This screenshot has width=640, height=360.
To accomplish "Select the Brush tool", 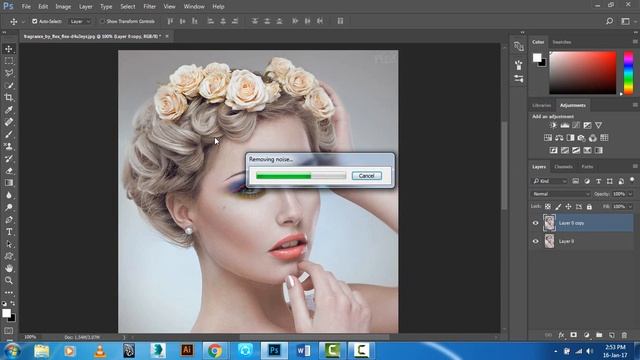I will (9, 134).
